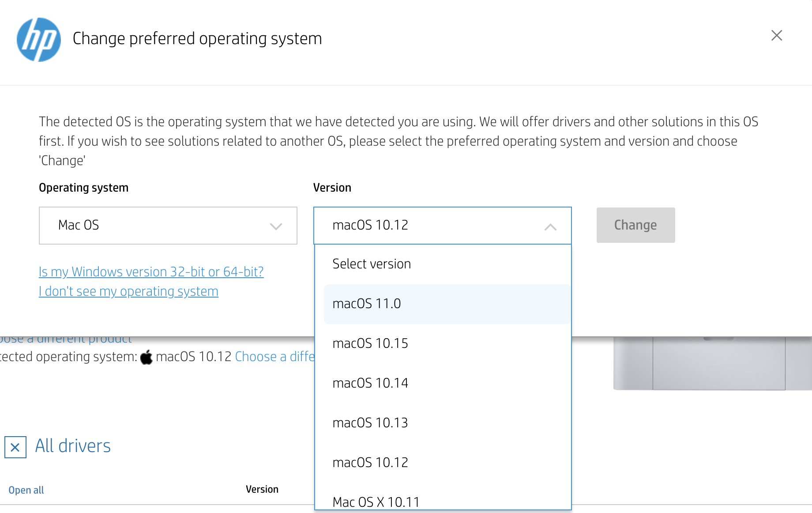
Task: Close the change operating system dialog
Action: [777, 35]
